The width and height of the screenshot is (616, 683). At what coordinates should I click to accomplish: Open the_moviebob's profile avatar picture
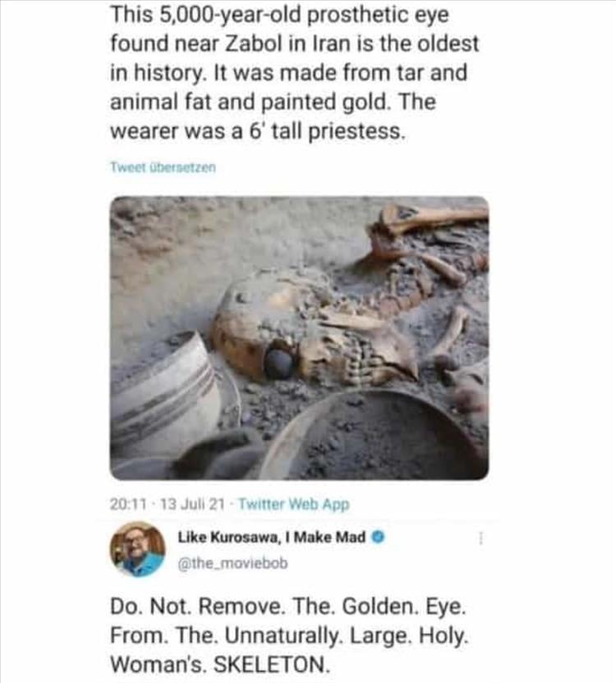click(x=138, y=549)
